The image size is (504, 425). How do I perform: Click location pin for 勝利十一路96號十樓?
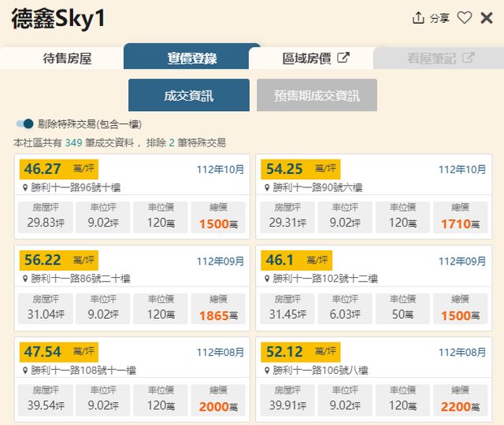point(26,188)
